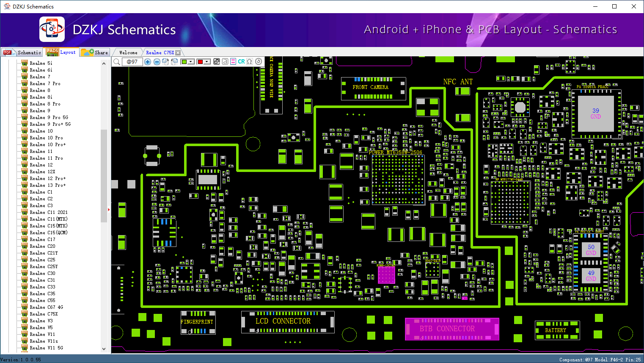Select Realme 9 Pro+ 5G entry
The height and width of the screenshot is (363, 644).
pos(50,124)
